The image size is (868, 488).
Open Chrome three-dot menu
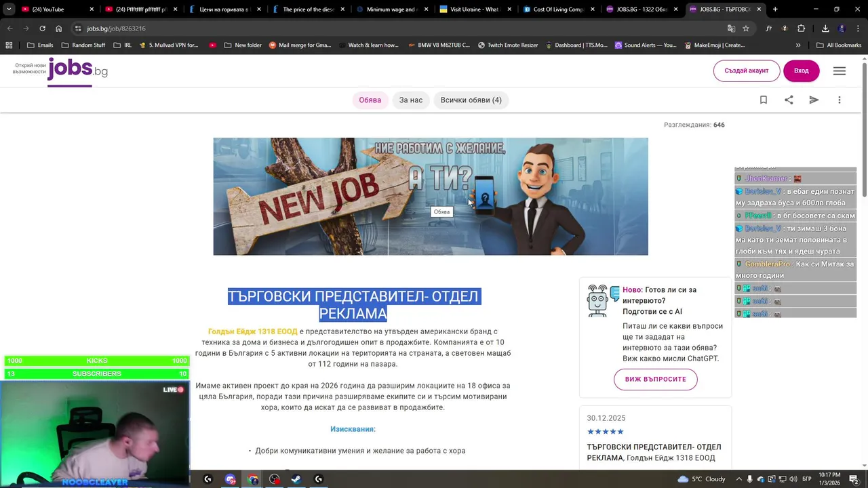click(856, 28)
